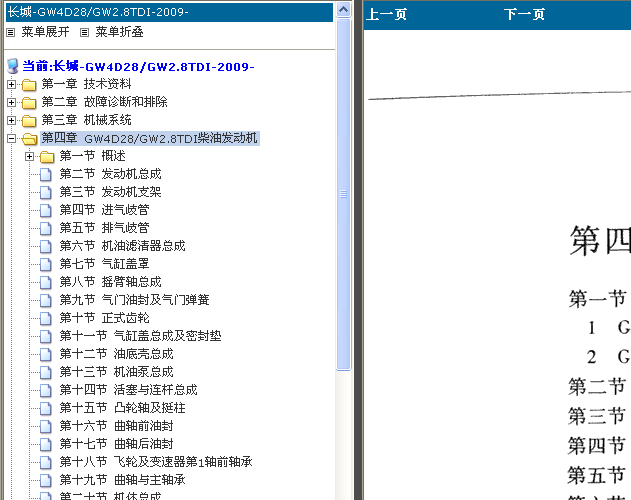Click page icon of 第八节 摇臂轴总成
The image size is (631, 500).
tap(46, 282)
